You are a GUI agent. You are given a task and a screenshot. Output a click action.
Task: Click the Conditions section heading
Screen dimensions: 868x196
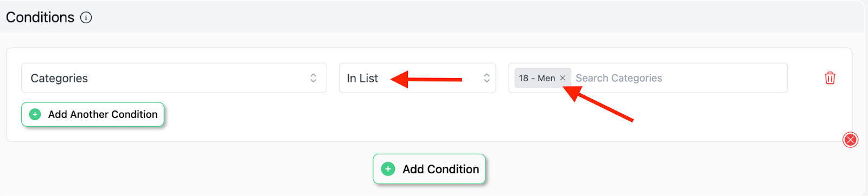tap(40, 17)
